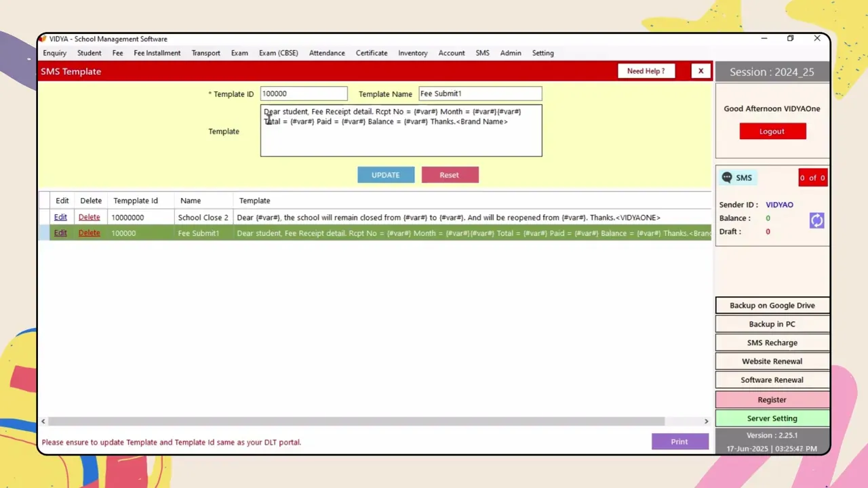Open the Fee menu
The height and width of the screenshot is (488, 868).
point(117,53)
